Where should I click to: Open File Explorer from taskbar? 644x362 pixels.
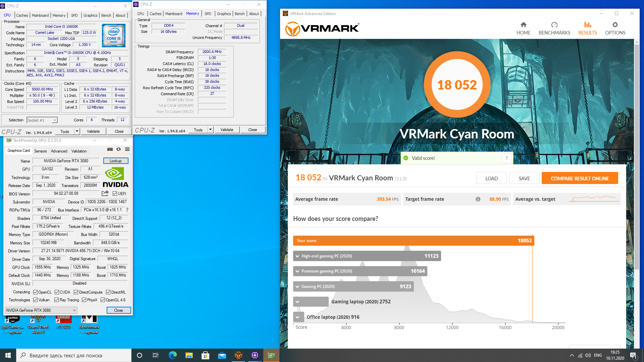pyautogui.click(x=189, y=355)
